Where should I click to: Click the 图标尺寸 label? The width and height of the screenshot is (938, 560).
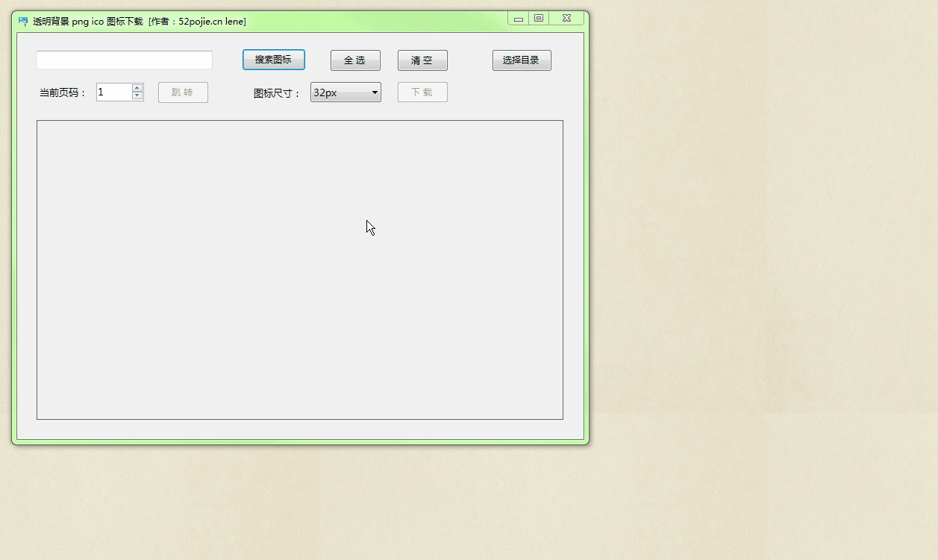tap(277, 93)
